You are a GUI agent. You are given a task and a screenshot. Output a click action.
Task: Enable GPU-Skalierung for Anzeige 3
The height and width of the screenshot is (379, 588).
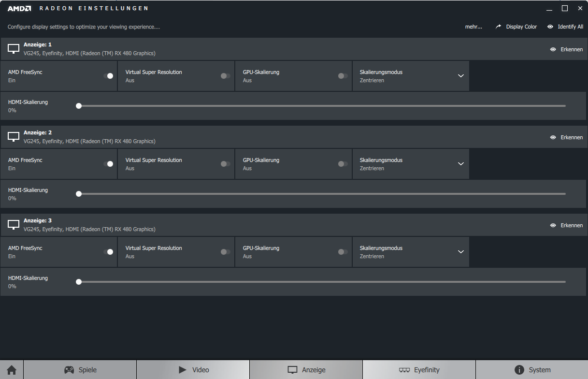tap(343, 252)
